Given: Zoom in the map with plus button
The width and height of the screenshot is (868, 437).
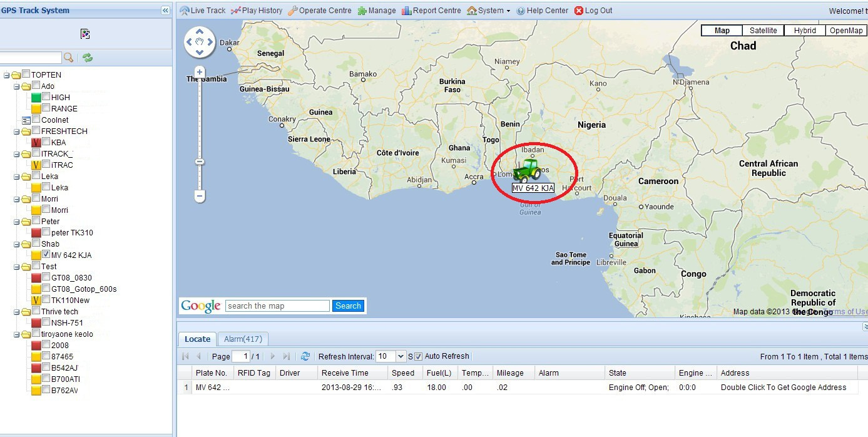Looking at the screenshot, I should [200, 72].
